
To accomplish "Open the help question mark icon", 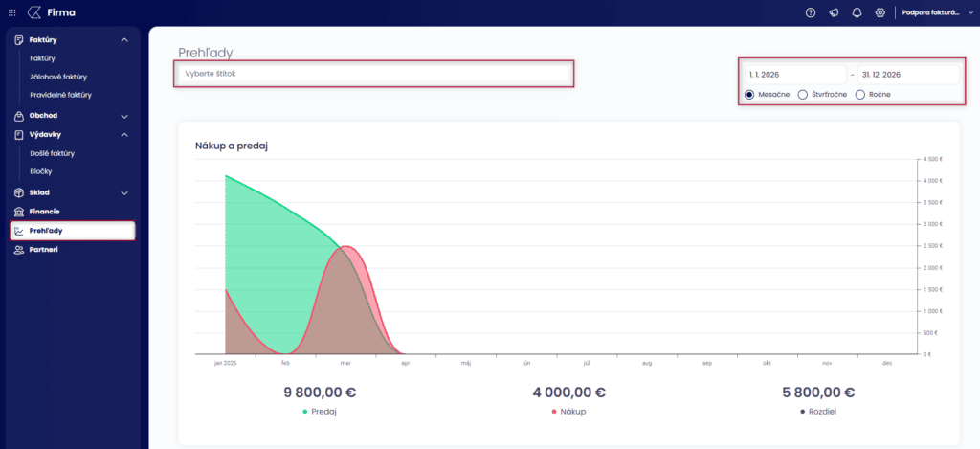I will pyautogui.click(x=811, y=12).
